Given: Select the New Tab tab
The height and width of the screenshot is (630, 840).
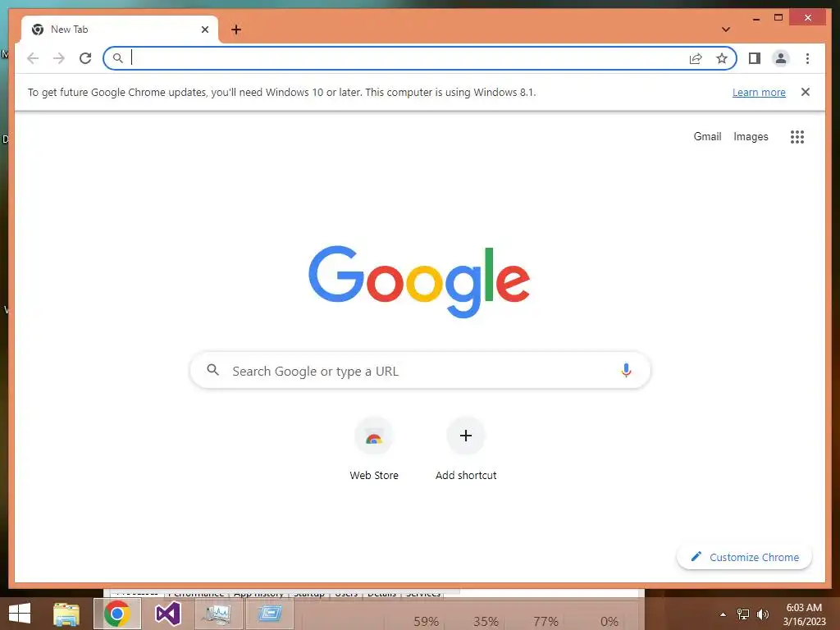Looking at the screenshot, I should [120, 30].
